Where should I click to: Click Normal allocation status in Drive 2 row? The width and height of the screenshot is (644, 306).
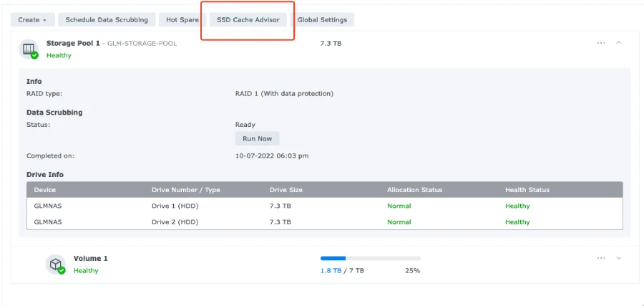399,222
